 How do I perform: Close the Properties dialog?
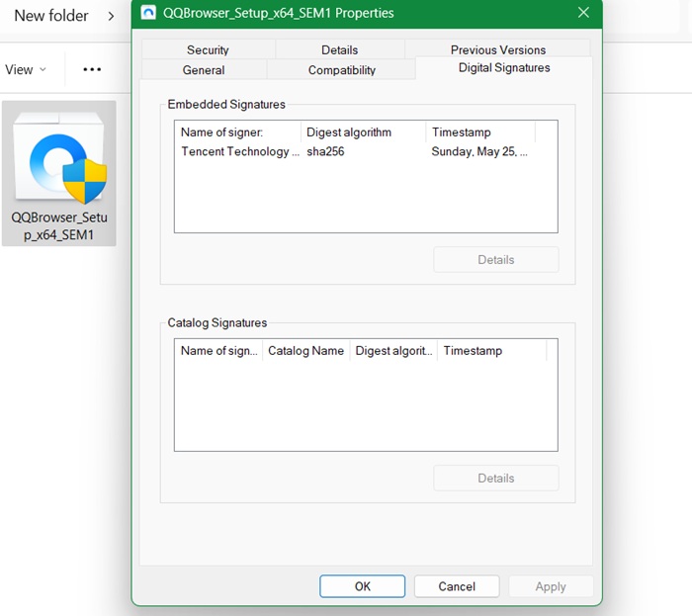583,12
